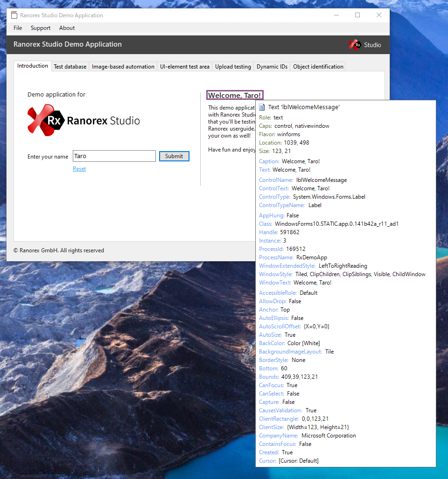Click the 'AutoSize: True' row
The width and height of the screenshot is (448, 479).
(277, 335)
